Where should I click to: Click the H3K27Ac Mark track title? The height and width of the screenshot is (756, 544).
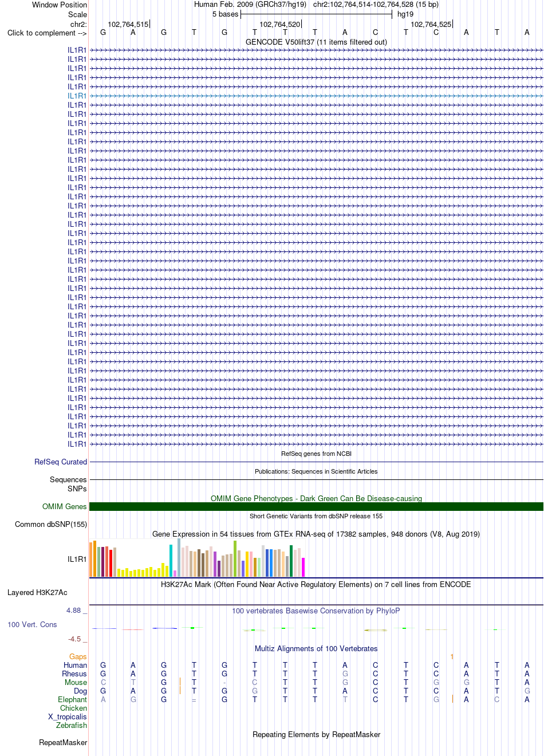point(316,584)
